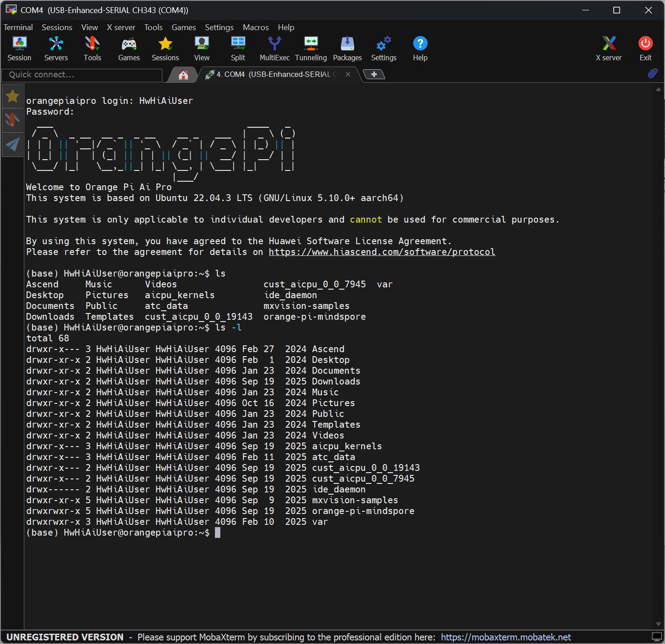665x644 pixels.
Task: Open the Tools toolbar icon
Action: point(92,49)
